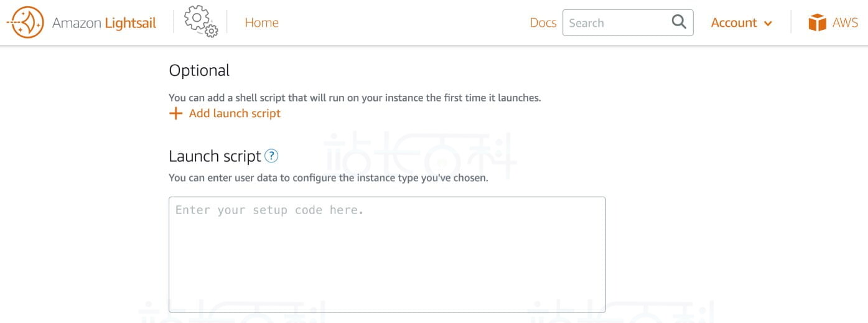Click the orange AWS cube icon
This screenshot has height=323, width=868.
click(x=817, y=23)
